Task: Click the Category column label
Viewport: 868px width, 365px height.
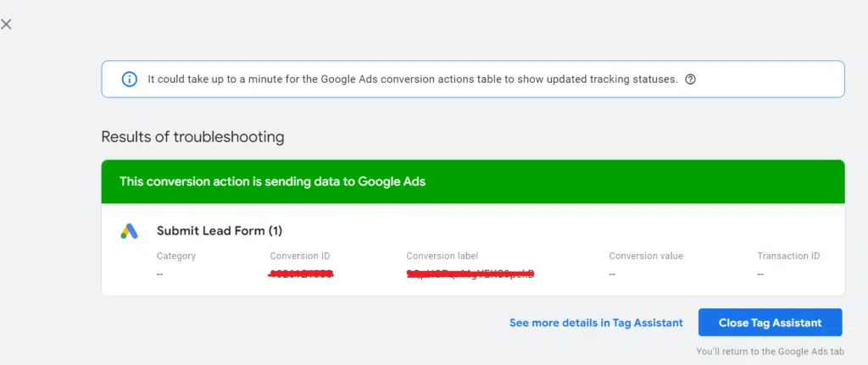Action: click(x=176, y=256)
